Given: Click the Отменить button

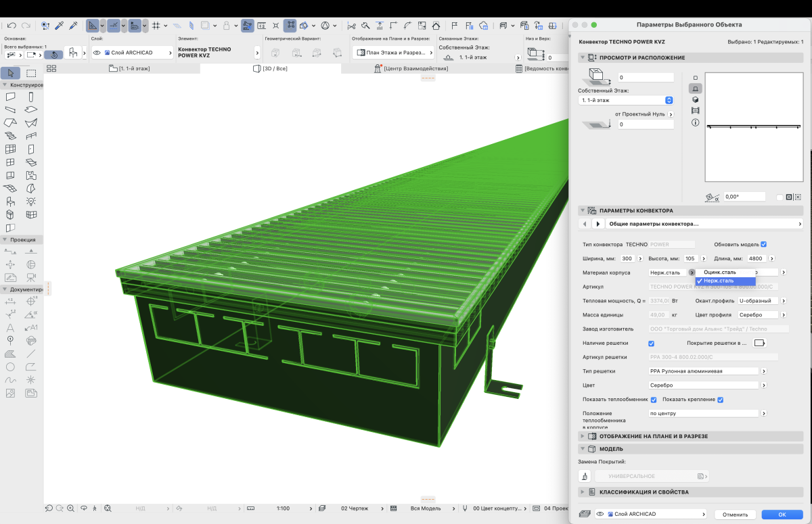Looking at the screenshot, I should point(734,515).
